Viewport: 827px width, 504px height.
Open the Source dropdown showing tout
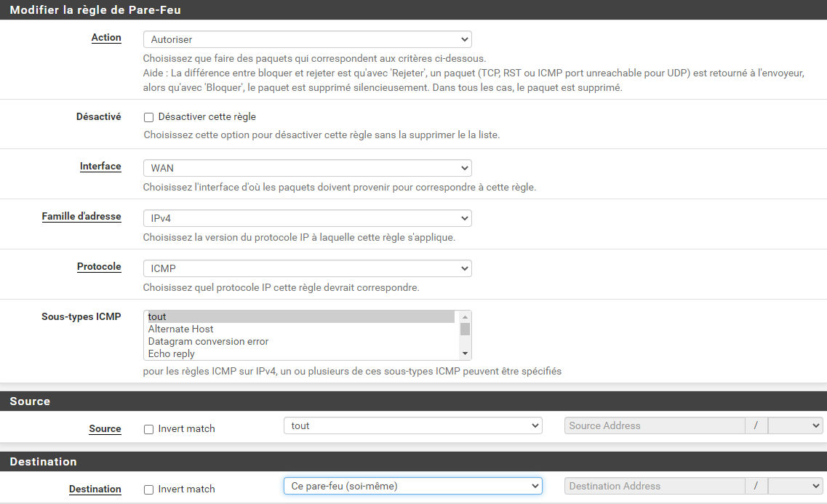(412, 425)
